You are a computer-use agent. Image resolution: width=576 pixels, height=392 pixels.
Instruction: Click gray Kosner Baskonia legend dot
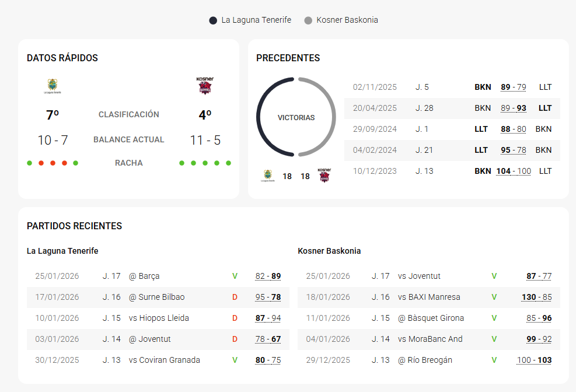308,20
